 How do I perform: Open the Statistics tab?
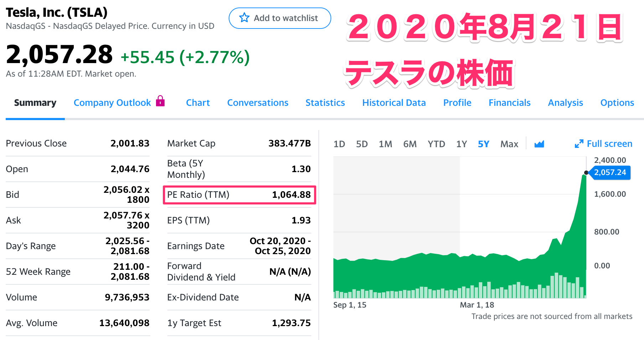click(x=325, y=103)
